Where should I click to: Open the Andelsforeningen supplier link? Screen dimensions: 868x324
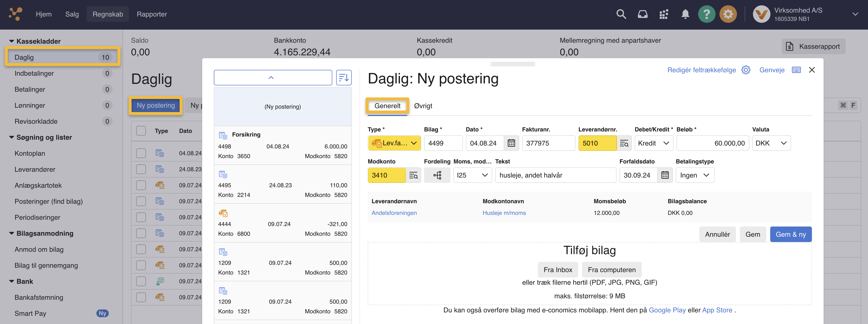[x=394, y=212]
